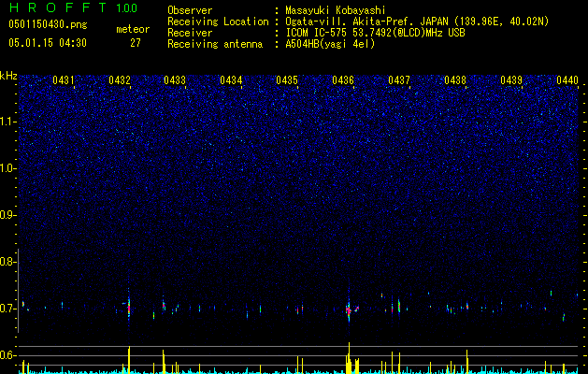Click the Receiving Location label
Screen dimensions: 588x374
click(218, 22)
